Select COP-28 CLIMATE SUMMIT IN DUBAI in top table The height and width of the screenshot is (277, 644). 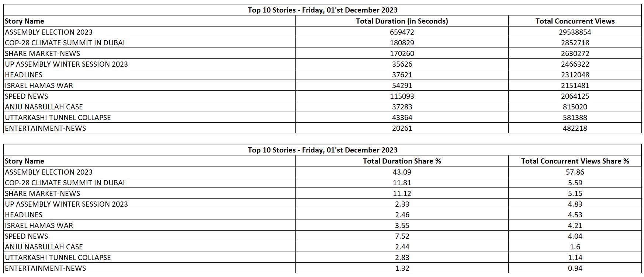[65, 43]
